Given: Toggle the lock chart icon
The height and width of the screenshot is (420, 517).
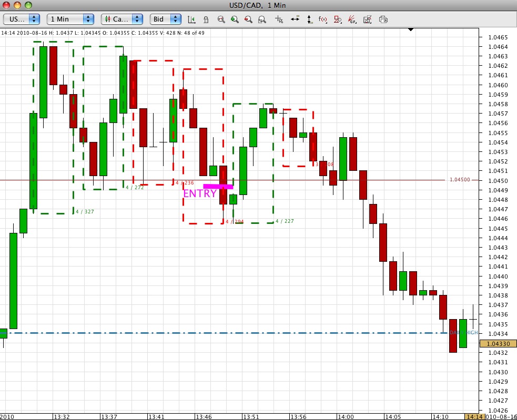Looking at the screenshot, I should click(x=206, y=19).
